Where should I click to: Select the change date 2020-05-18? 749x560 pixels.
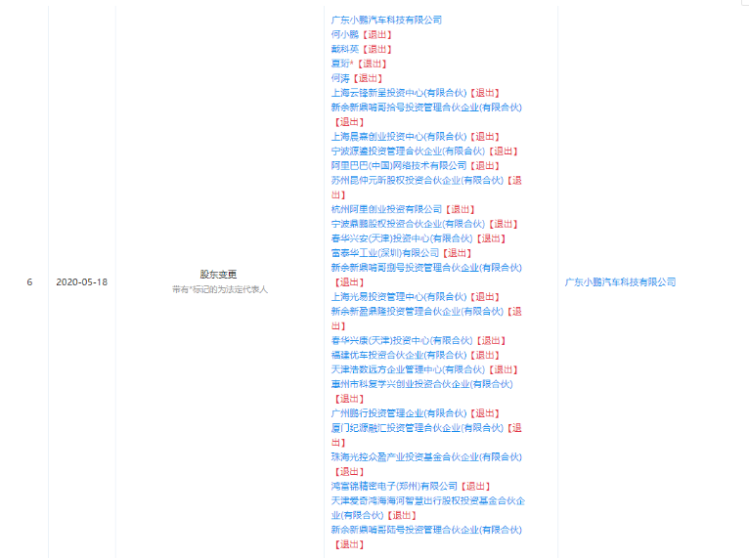coord(82,282)
